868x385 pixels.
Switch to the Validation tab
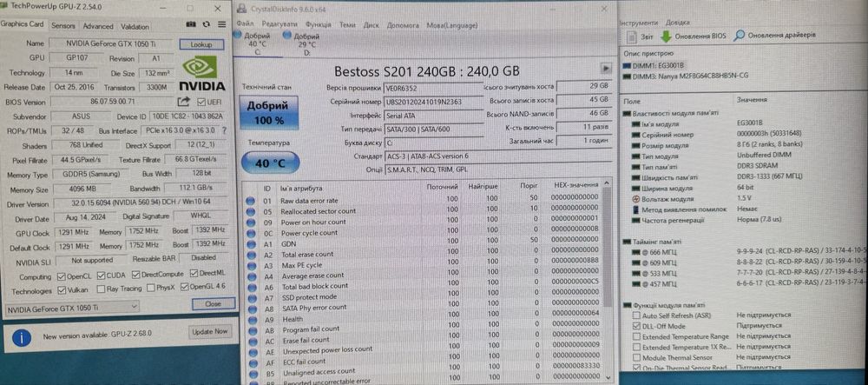135,26
